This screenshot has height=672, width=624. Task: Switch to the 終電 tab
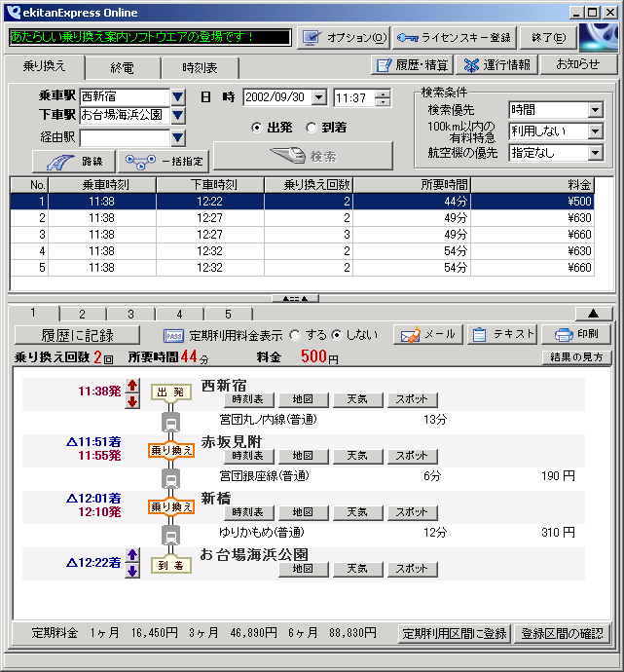click(123, 68)
